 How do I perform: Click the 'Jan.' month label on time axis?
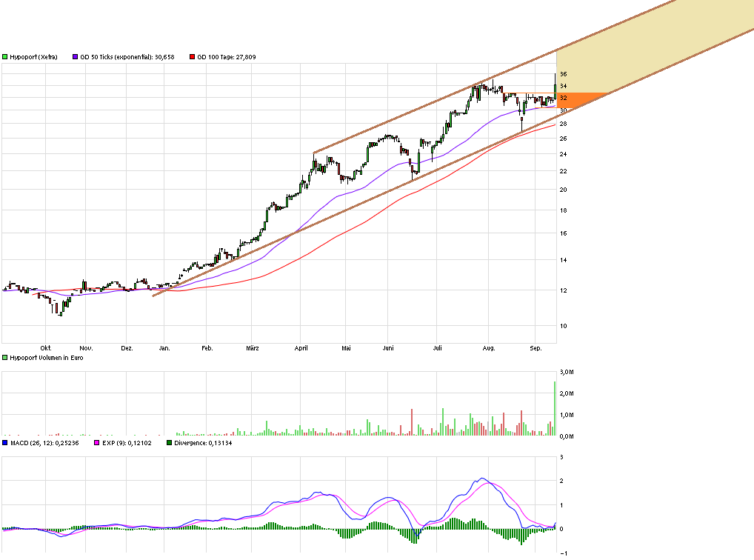(164, 348)
